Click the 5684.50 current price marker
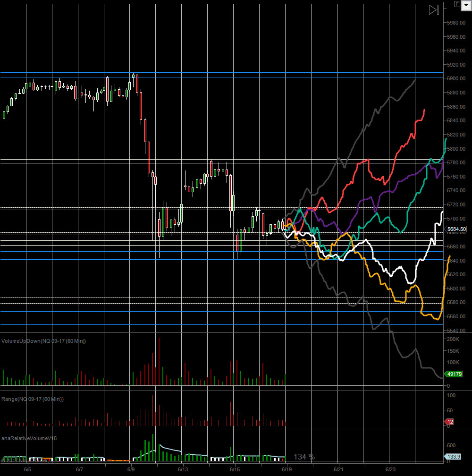Screen dimensions: 472x476 pyautogui.click(x=456, y=229)
